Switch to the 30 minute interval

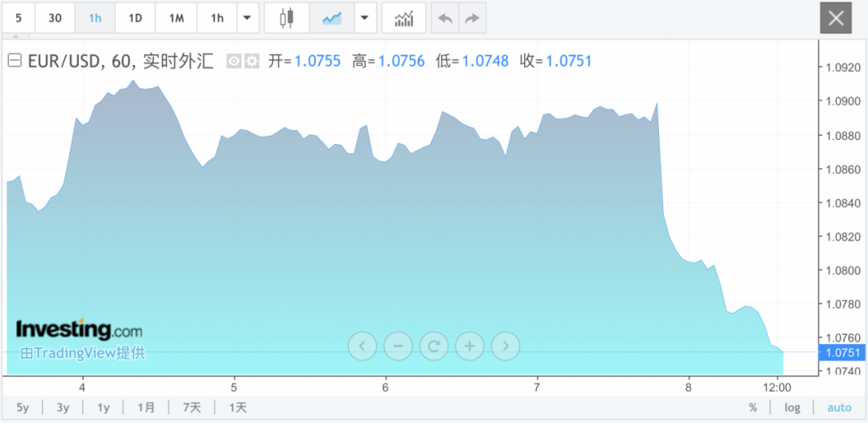pyautogui.click(x=55, y=18)
